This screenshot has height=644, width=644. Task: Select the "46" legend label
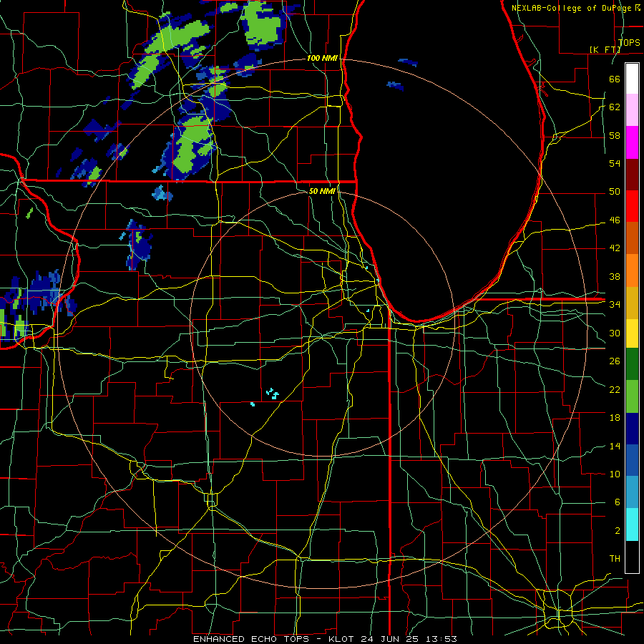[x=615, y=220]
